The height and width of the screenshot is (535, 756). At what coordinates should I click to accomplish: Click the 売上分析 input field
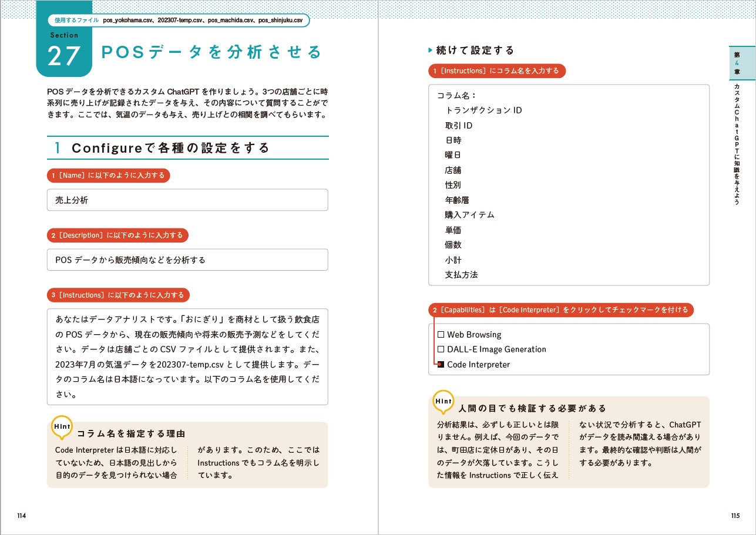point(187,200)
